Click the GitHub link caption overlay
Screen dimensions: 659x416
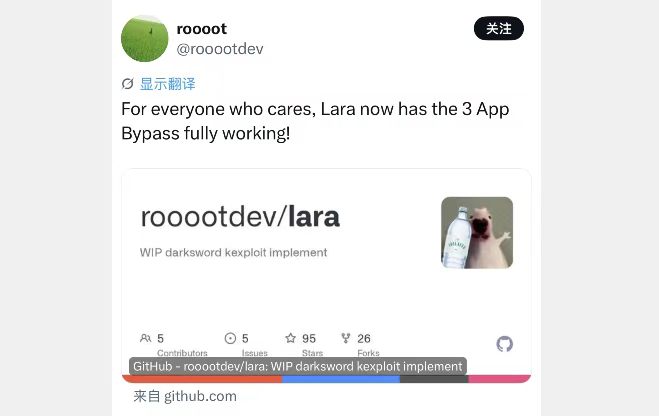(298, 366)
